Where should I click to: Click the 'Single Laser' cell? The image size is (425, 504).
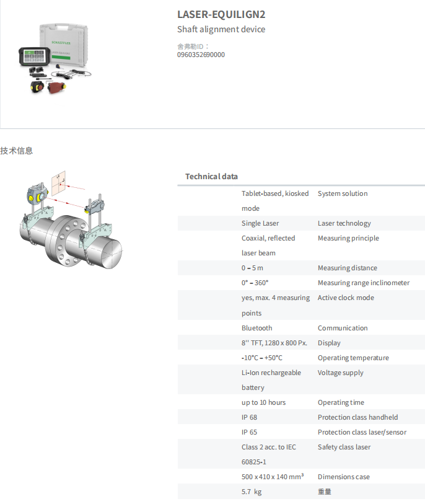click(260, 223)
